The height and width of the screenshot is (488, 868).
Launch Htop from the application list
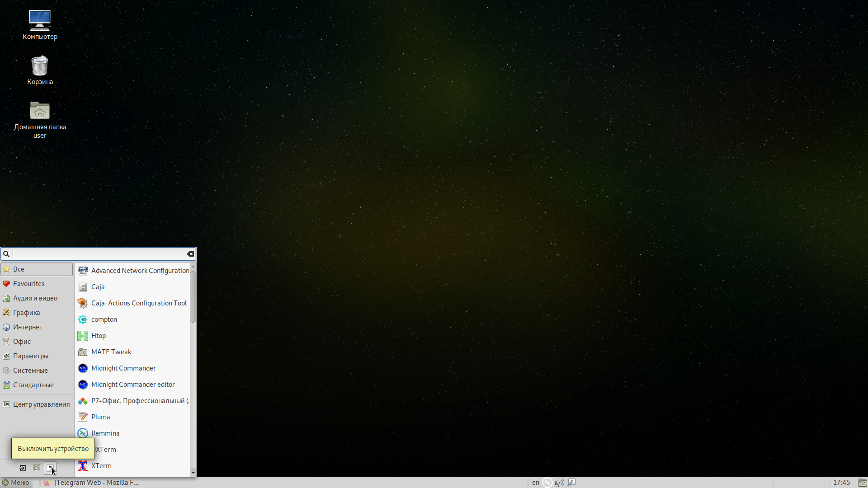(99, 336)
